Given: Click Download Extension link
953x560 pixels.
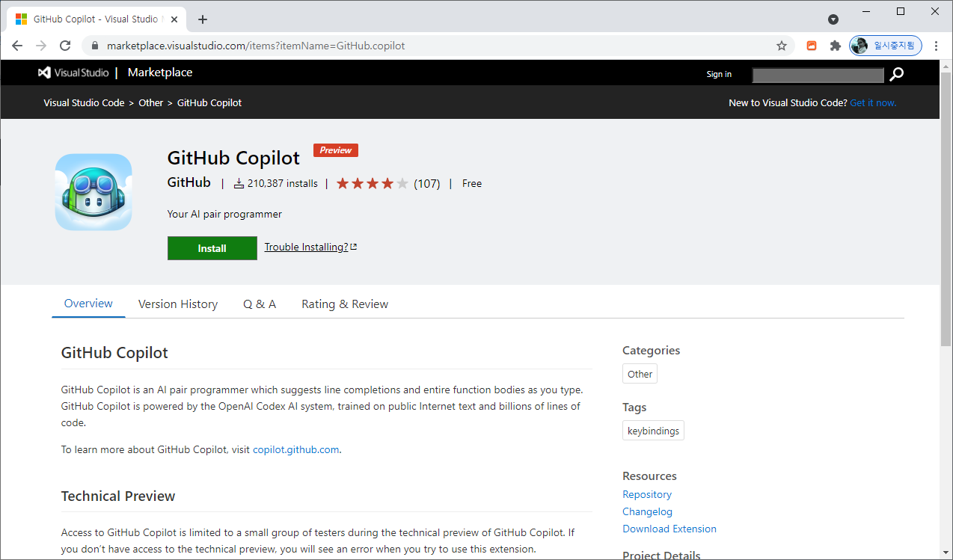Looking at the screenshot, I should pyautogui.click(x=669, y=529).
